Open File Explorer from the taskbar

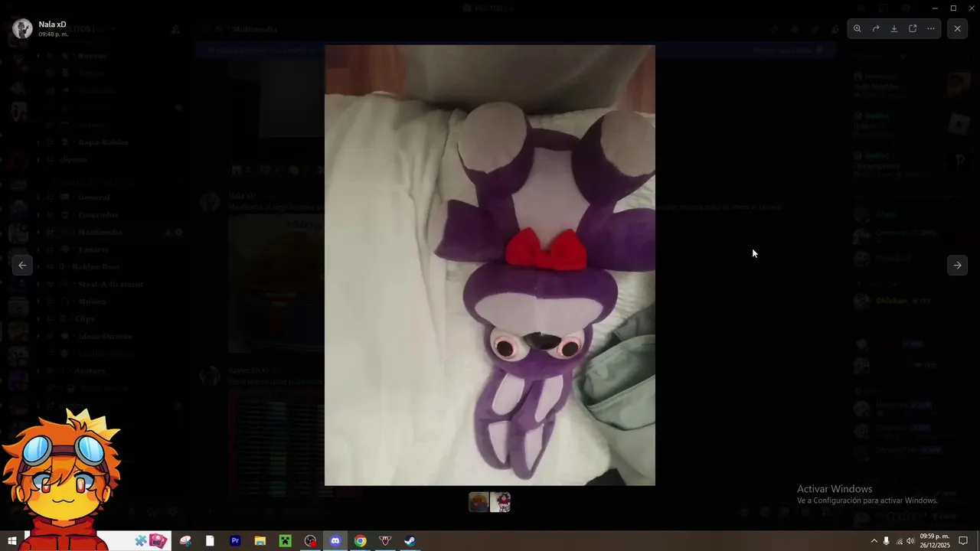[x=260, y=541]
